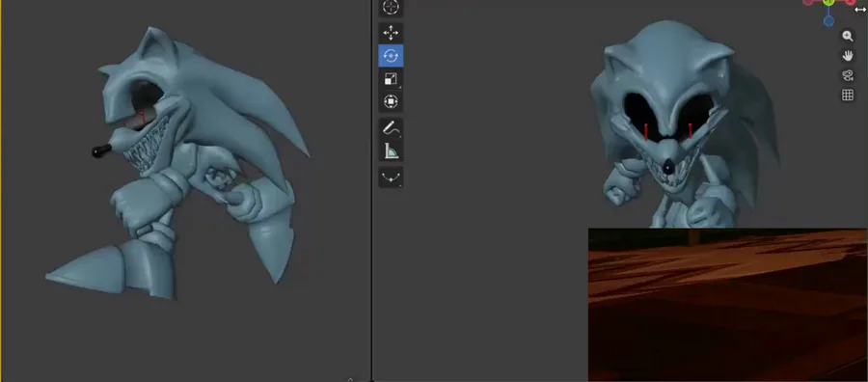Image resolution: width=868 pixels, height=382 pixels.
Task: Click the pan hand viewport button
Action: pyautogui.click(x=848, y=55)
